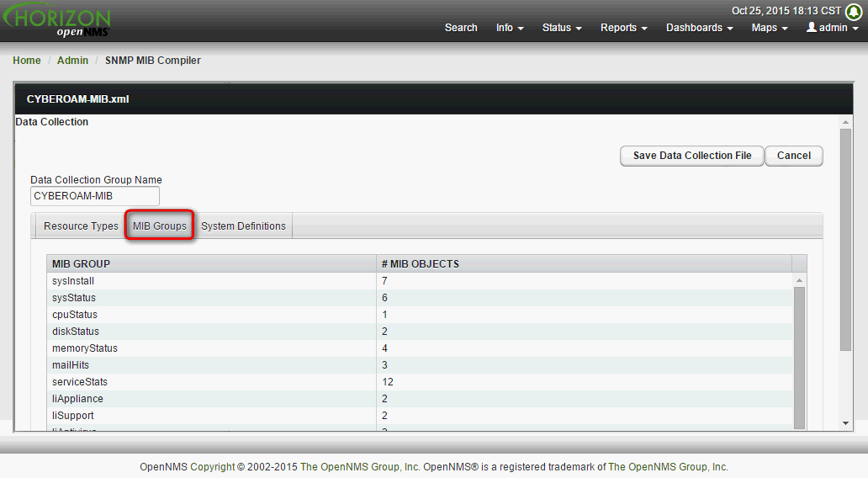The width and height of the screenshot is (868, 478).
Task: Expand the Maps dropdown menu
Action: tap(769, 28)
